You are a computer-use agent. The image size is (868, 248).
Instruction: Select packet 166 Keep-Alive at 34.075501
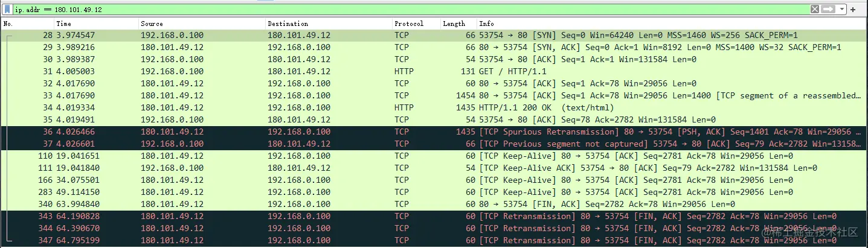click(x=434, y=180)
